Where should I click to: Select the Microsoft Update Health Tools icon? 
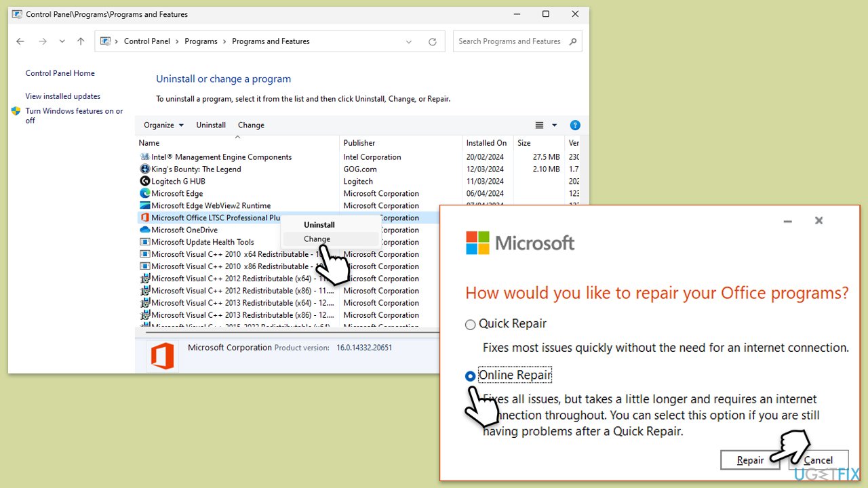pyautogui.click(x=144, y=242)
